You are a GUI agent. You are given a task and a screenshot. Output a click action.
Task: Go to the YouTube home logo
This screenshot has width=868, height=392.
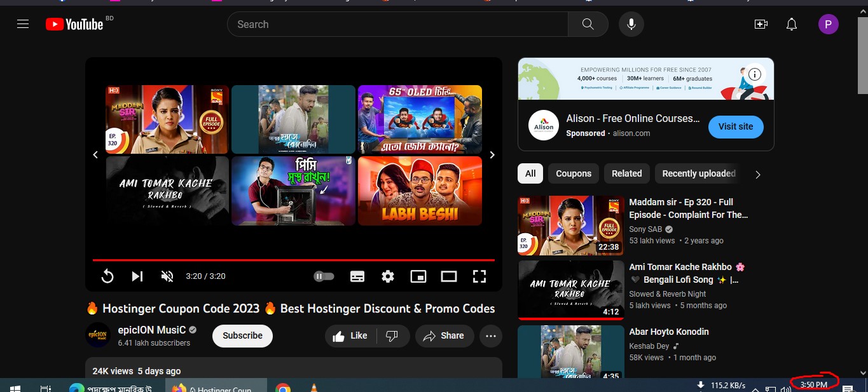click(74, 24)
